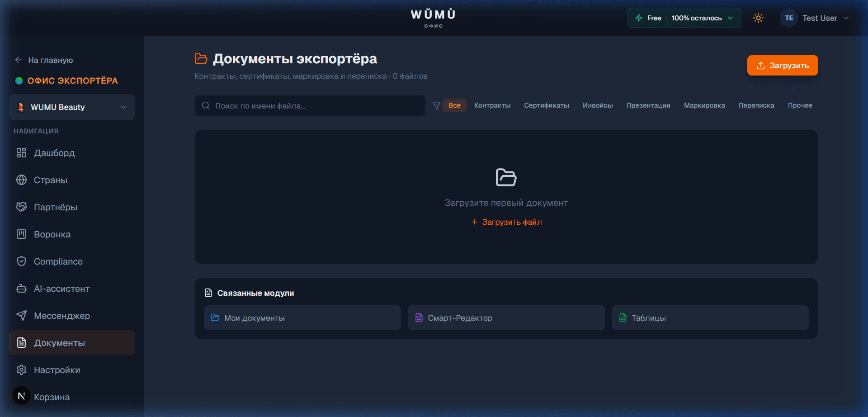
Task: Toggle light theme with the sun icon
Action: point(758,18)
